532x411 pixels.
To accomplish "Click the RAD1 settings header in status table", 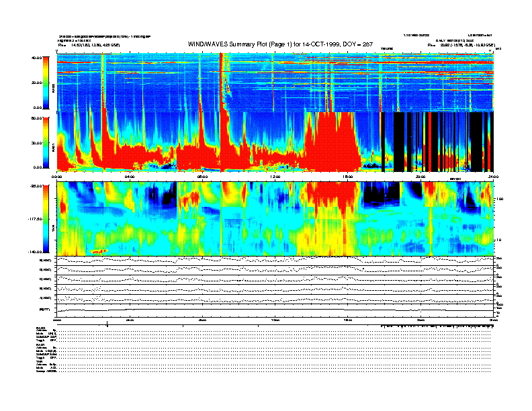I will tap(41, 345).
